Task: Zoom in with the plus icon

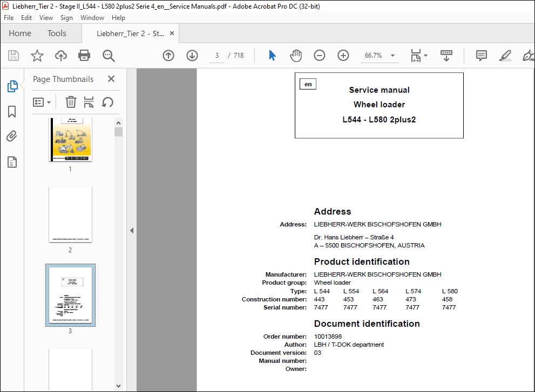Action: pos(343,55)
